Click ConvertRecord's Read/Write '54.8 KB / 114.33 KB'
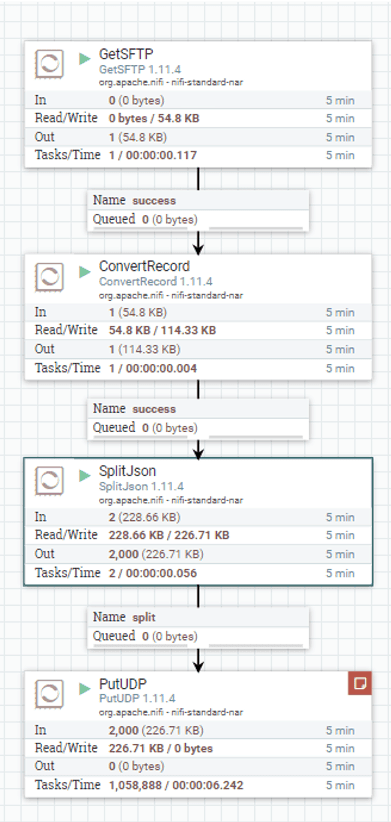Screen dimensions: 391x822 [162, 330]
